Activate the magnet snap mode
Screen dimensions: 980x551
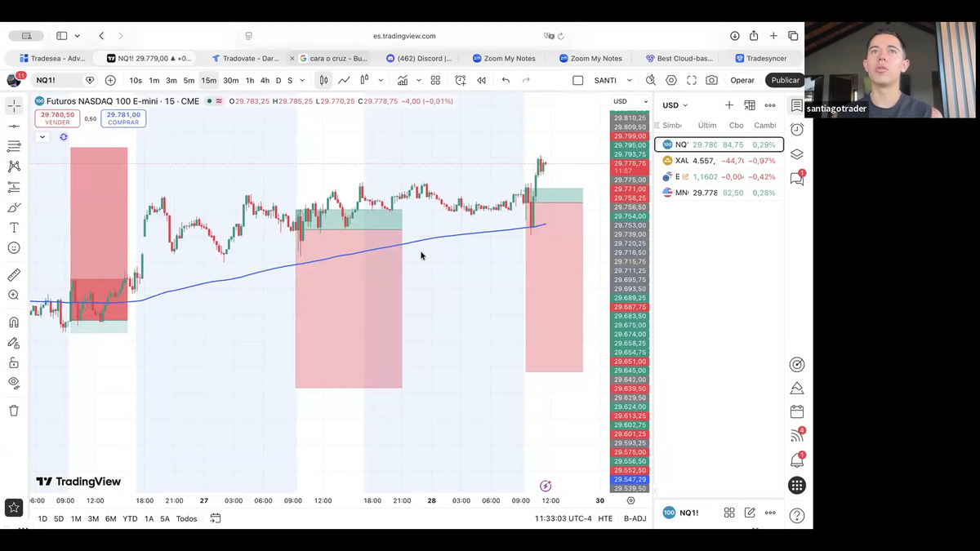[14, 322]
